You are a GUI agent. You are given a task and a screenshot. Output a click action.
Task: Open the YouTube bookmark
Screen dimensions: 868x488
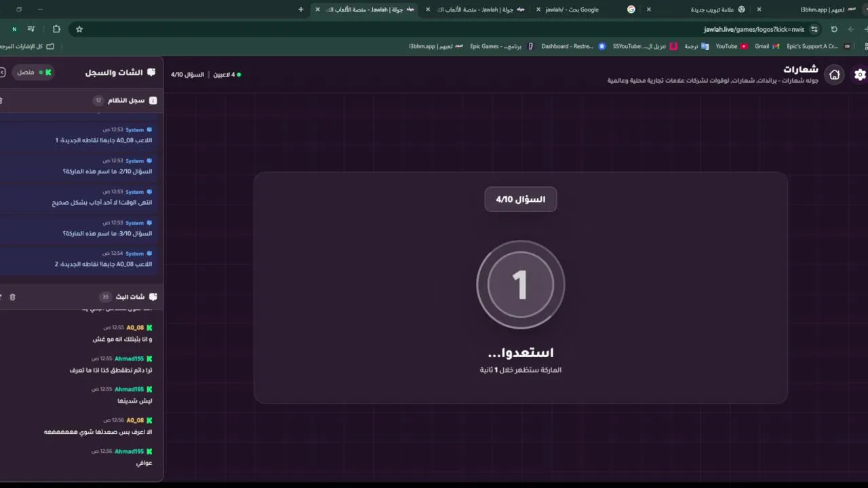[731, 46]
